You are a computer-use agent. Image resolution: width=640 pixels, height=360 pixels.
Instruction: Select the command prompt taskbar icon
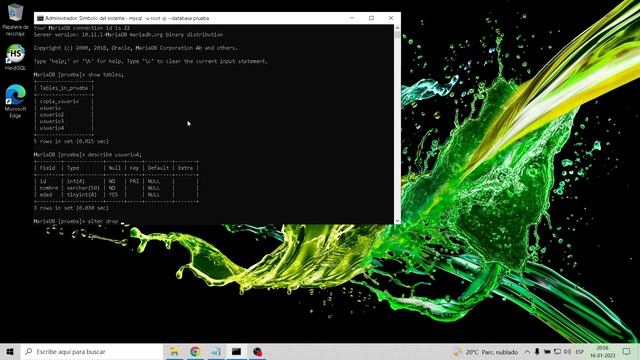pyautogui.click(x=236, y=351)
